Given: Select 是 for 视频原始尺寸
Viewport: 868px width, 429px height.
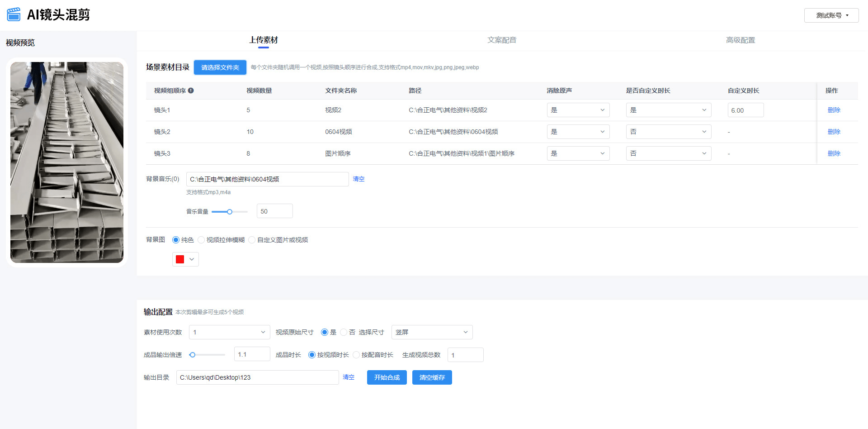Looking at the screenshot, I should 325,332.
